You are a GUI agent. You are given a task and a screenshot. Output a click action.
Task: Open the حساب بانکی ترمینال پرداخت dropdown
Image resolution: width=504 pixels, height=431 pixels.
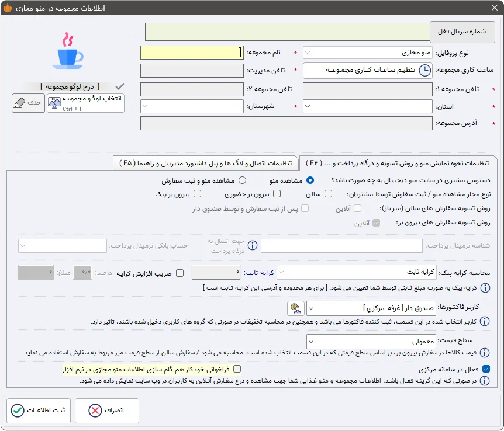63,246
